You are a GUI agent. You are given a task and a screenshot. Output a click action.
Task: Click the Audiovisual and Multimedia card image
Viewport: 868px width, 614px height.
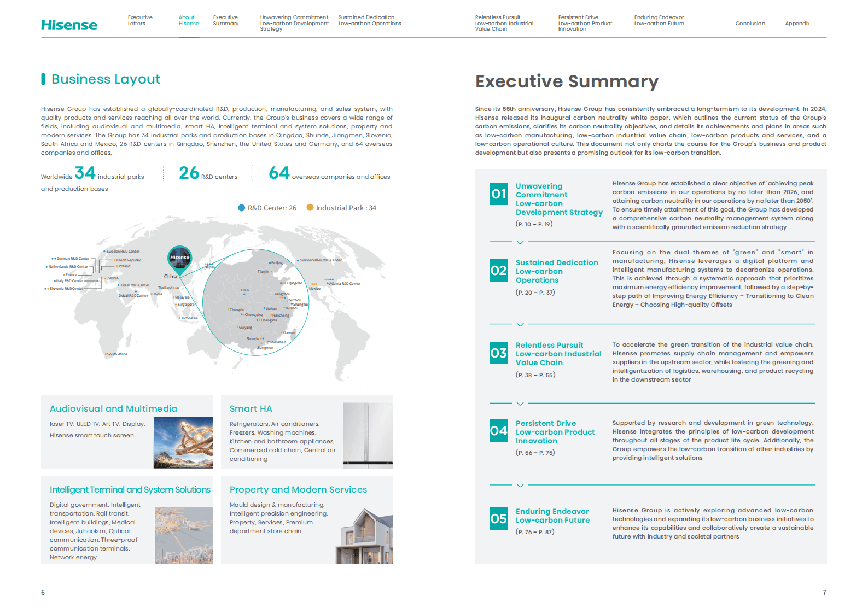(x=183, y=442)
